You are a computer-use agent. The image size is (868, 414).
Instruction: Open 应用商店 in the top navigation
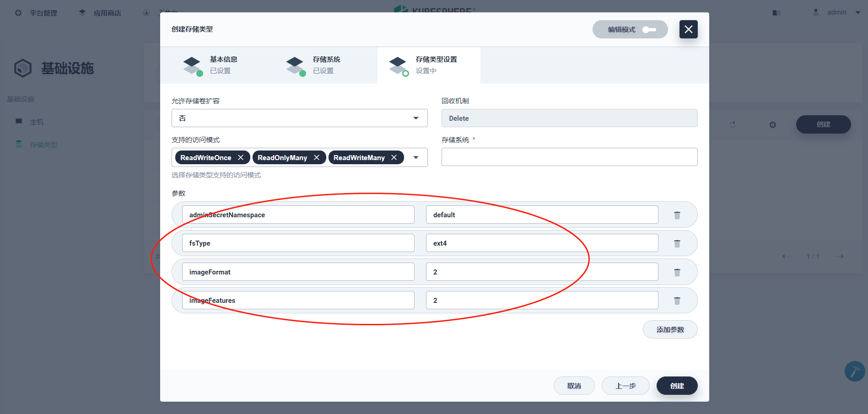101,13
